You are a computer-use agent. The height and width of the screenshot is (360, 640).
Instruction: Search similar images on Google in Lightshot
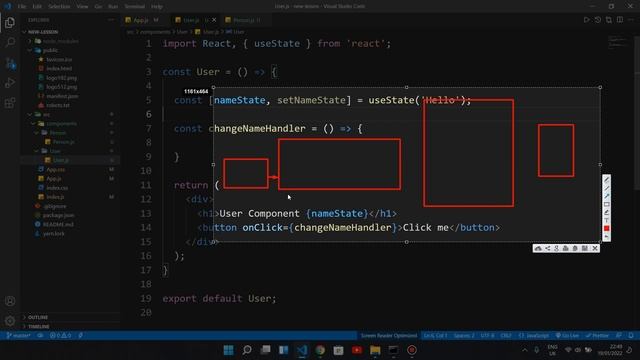pos(556,248)
